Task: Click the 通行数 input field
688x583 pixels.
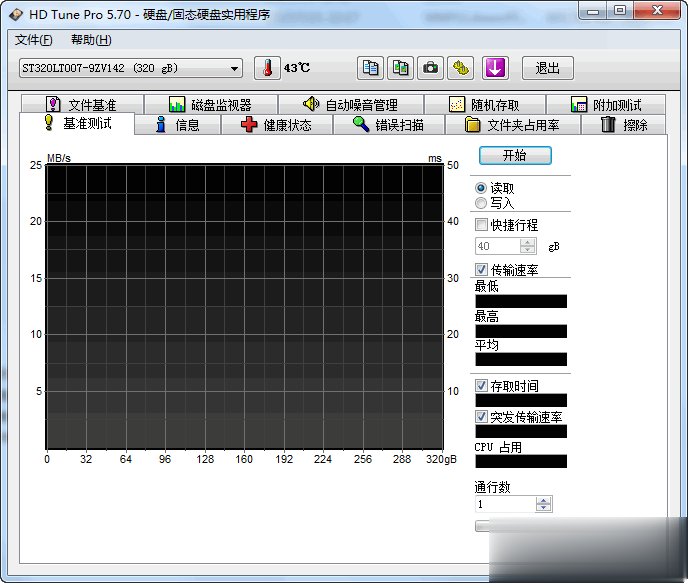Action: tap(505, 504)
